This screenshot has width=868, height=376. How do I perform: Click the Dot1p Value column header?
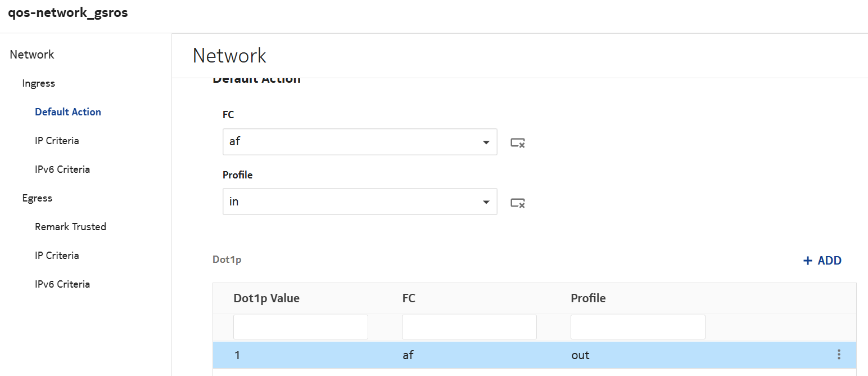click(266, 298)
